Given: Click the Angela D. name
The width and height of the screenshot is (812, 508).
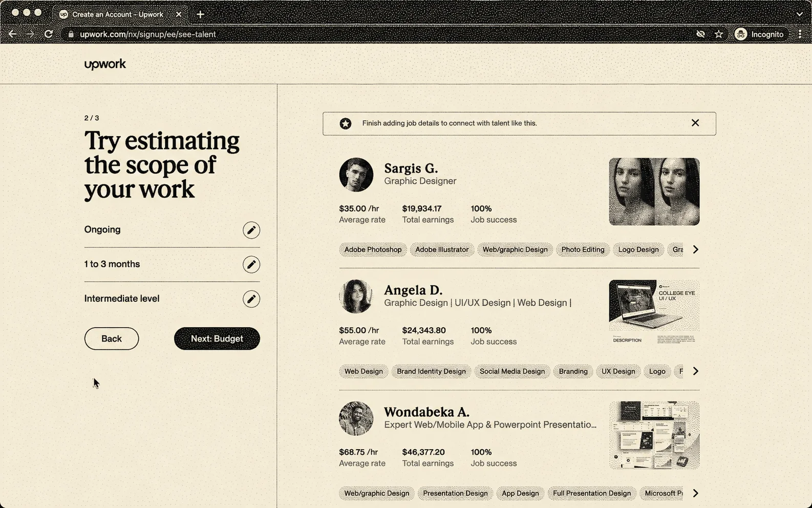Looking at the screenshot, I should click(x=413, y=290).
